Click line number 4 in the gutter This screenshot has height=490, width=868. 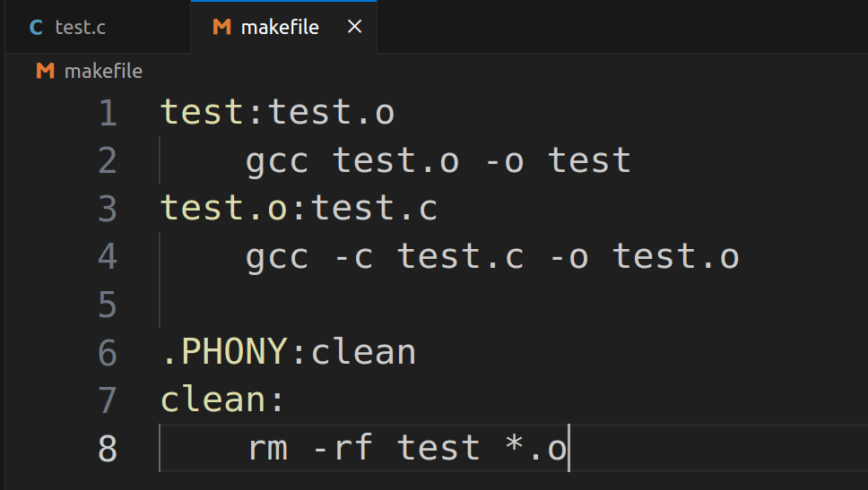(108, 256)
